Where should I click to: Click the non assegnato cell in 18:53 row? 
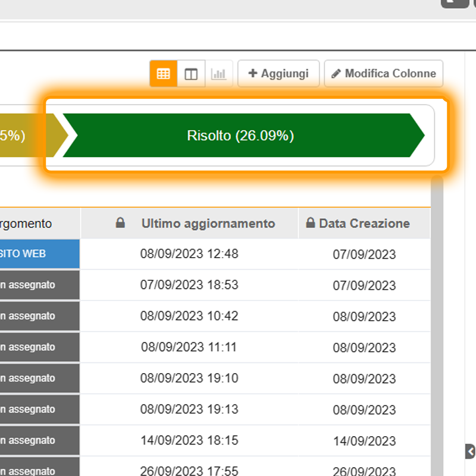[x=40, y=285]
